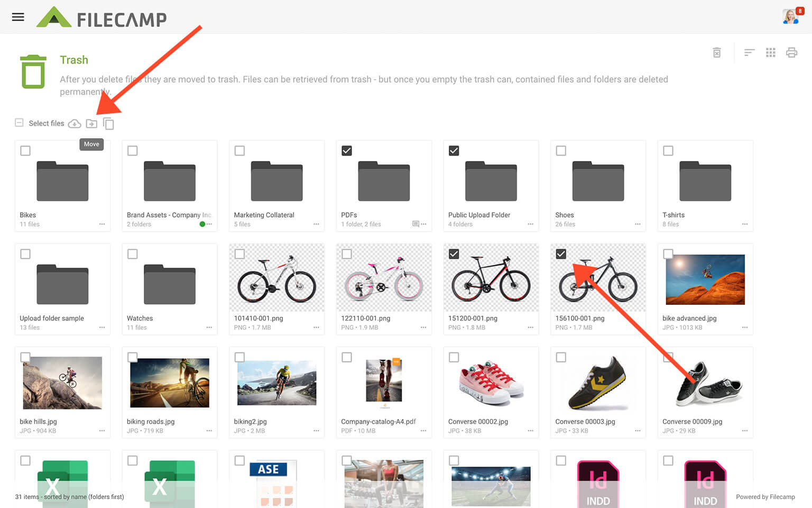Click the biking roads.jpg file name
Image resolution: width=812 pixels, height=508 pixels.
tap(151, 421)
